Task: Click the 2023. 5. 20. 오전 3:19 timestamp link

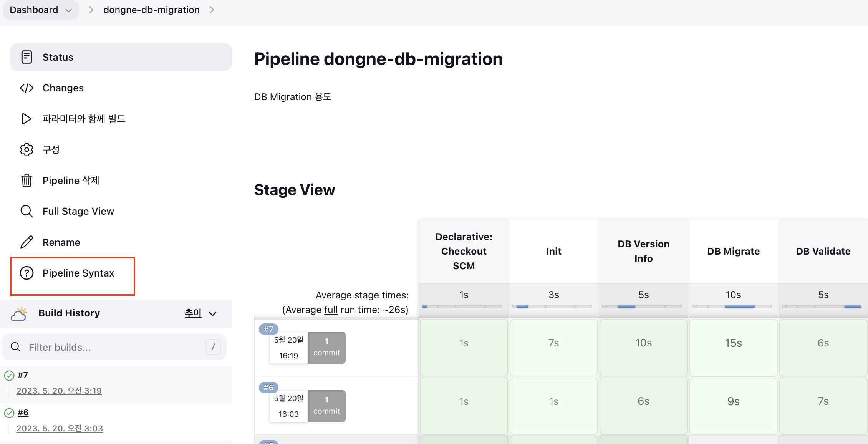Action: [x=59, y=391]
